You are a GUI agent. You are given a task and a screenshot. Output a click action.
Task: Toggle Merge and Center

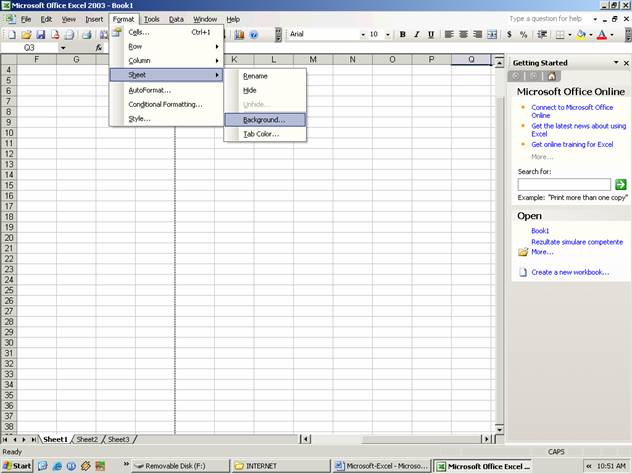[x=492, y=35]
